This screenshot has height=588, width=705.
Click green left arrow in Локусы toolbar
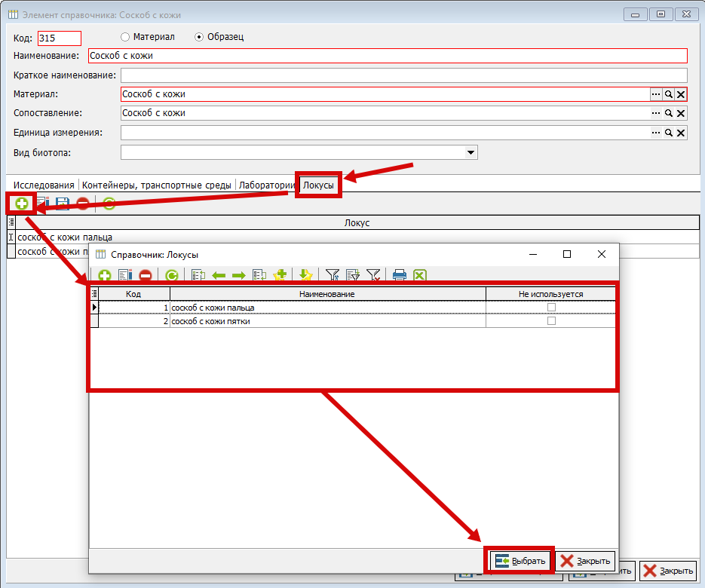pyautogui.click(x=219, y=276)
